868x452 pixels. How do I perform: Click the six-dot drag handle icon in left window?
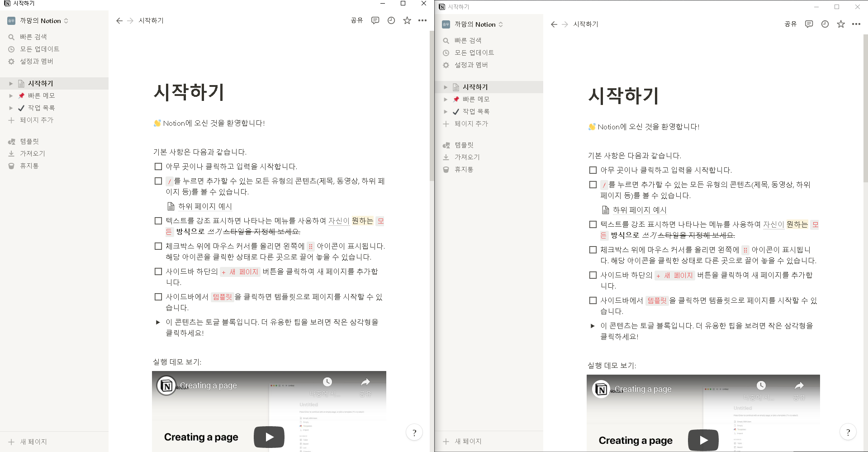tap(311, 247)
